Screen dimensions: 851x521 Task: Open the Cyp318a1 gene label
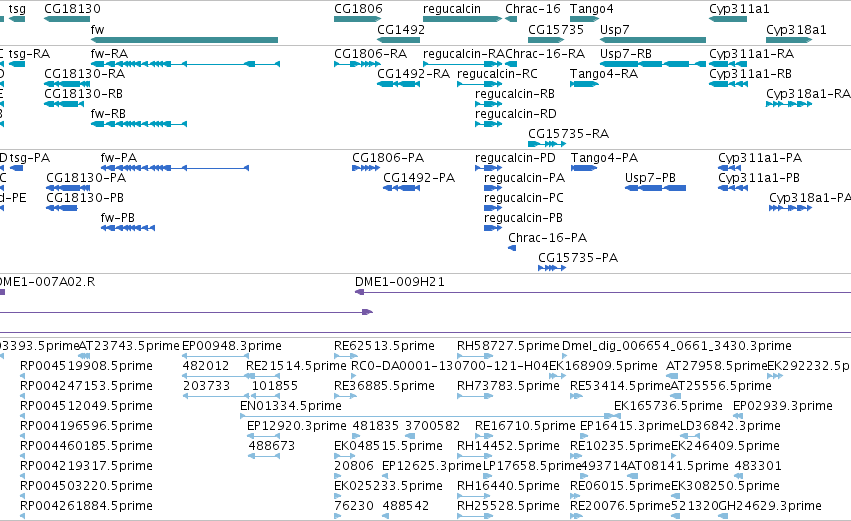(x=796, y=30)
